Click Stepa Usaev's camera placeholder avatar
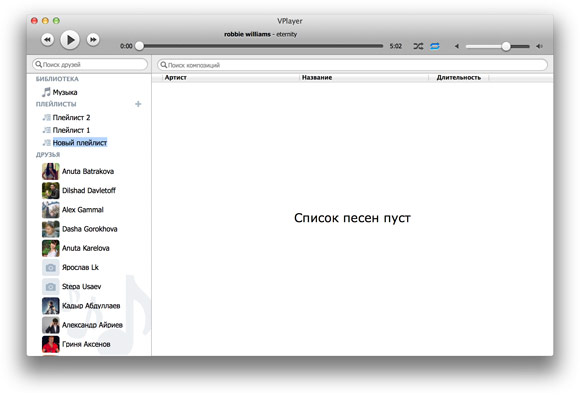 click(x=51, y=287)
